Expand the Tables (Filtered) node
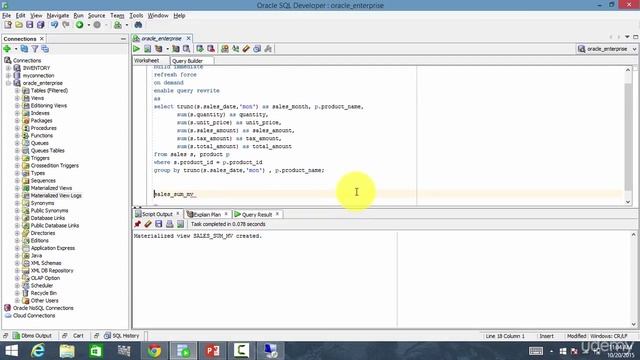The height and width of the screenshot is (360, 640). 17,91
